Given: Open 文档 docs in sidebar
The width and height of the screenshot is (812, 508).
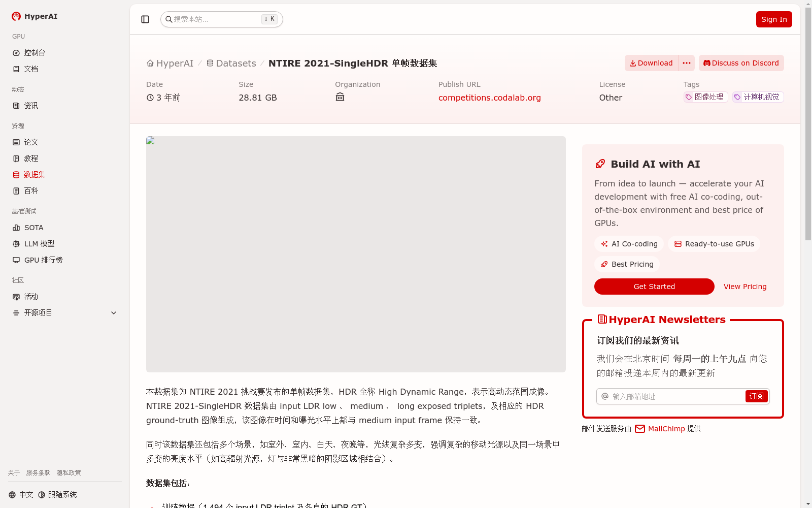Looking at the screenshot, I should (x=65, y=69).
